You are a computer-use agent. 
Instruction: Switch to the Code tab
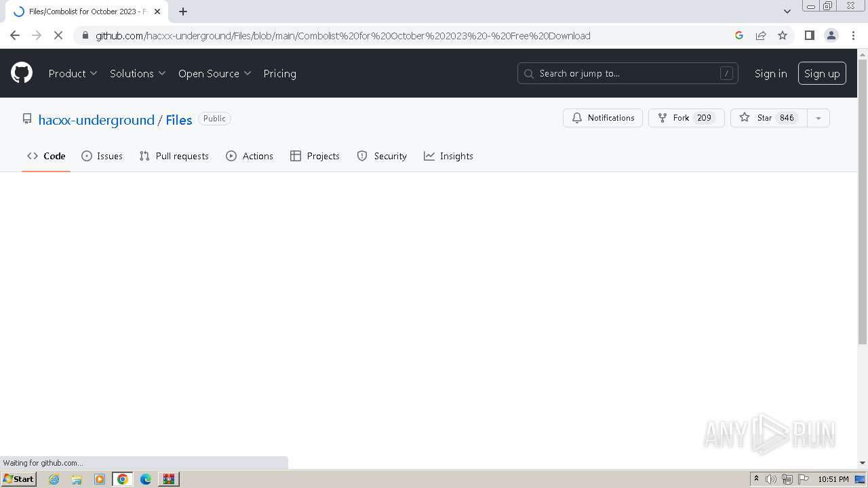click(x=46, y=156)
